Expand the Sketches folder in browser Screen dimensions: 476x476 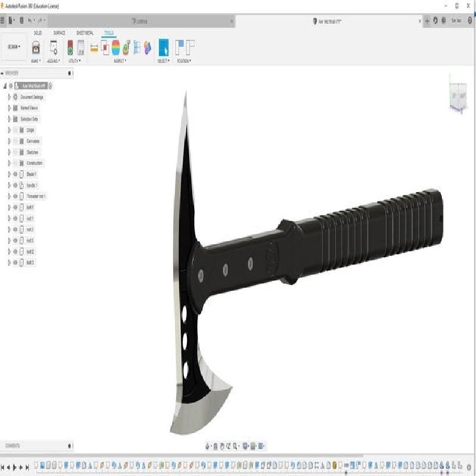(x=9, y=152)
